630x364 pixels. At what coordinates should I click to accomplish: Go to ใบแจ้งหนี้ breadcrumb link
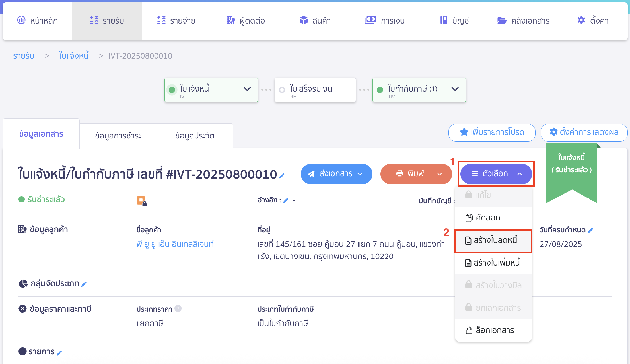click(x=74, y=56)
